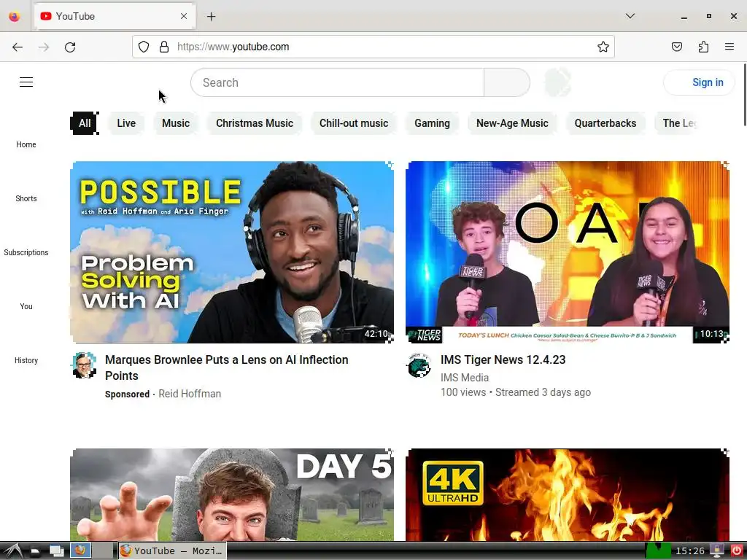747x560 pixels.
Task: Go back with the browser back arrow
Action: coord(18,47)
